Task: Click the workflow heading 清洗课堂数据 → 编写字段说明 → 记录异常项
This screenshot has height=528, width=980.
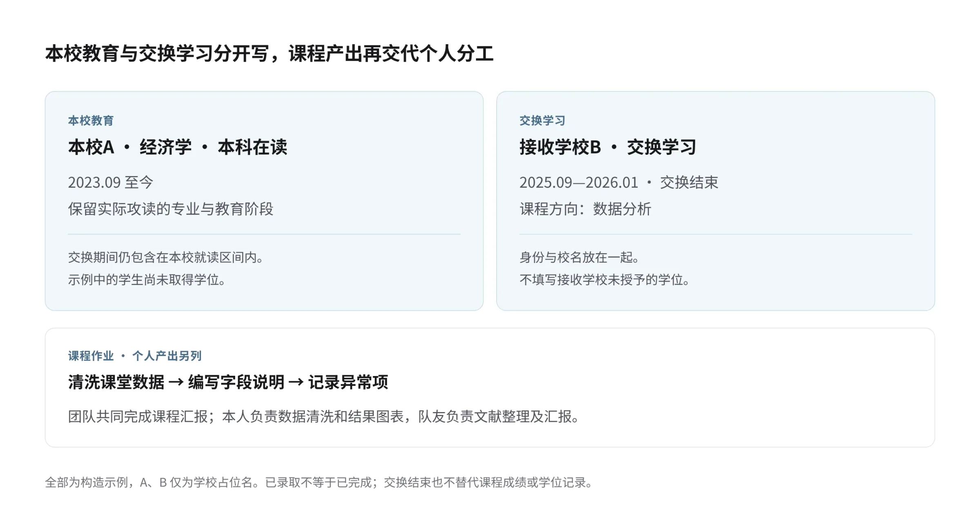Action: click(228, 382)
